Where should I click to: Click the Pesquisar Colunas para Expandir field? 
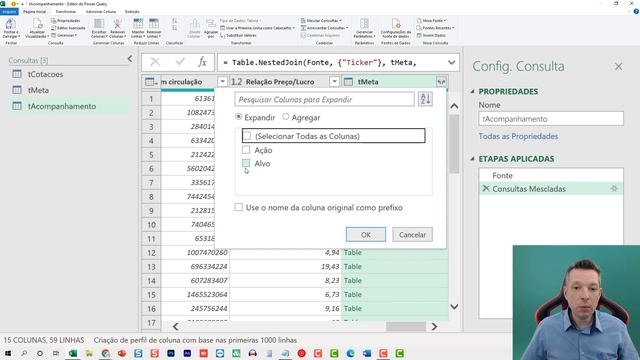click(324, 100)
